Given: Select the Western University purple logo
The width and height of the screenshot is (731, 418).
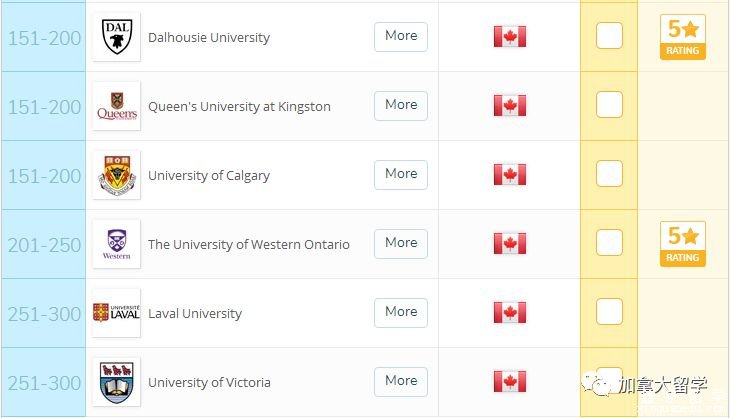Looking at the screenshot, I should (117, 244).
